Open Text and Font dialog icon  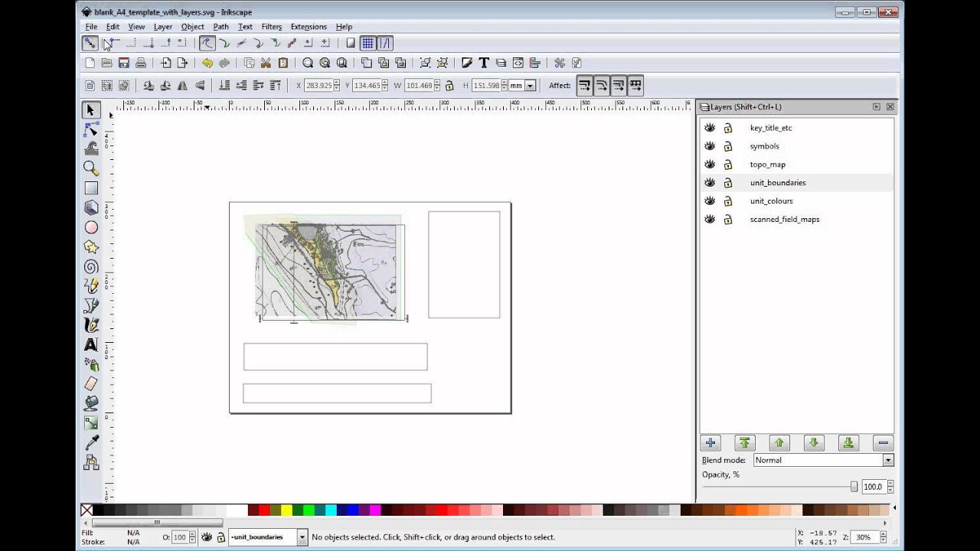484,64
